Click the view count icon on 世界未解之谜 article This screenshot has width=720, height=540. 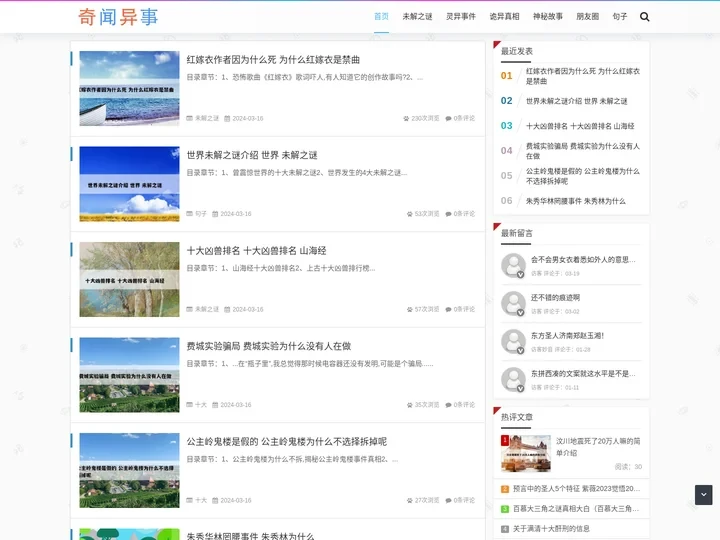(409, 214)
